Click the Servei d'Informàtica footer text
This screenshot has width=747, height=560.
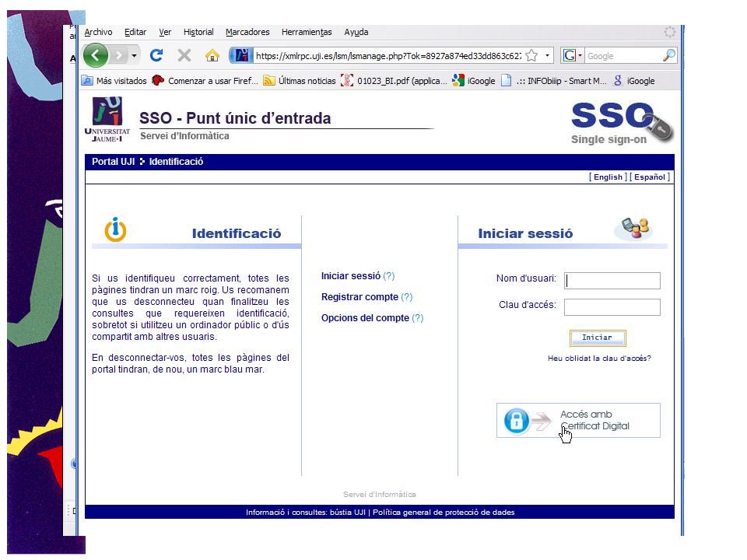(x=379, y=495)
